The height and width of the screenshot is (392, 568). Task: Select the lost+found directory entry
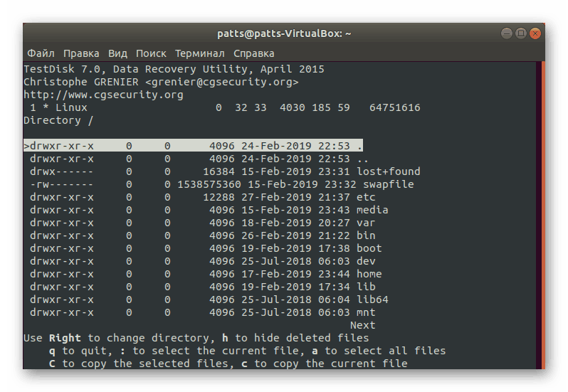[225, 171]
